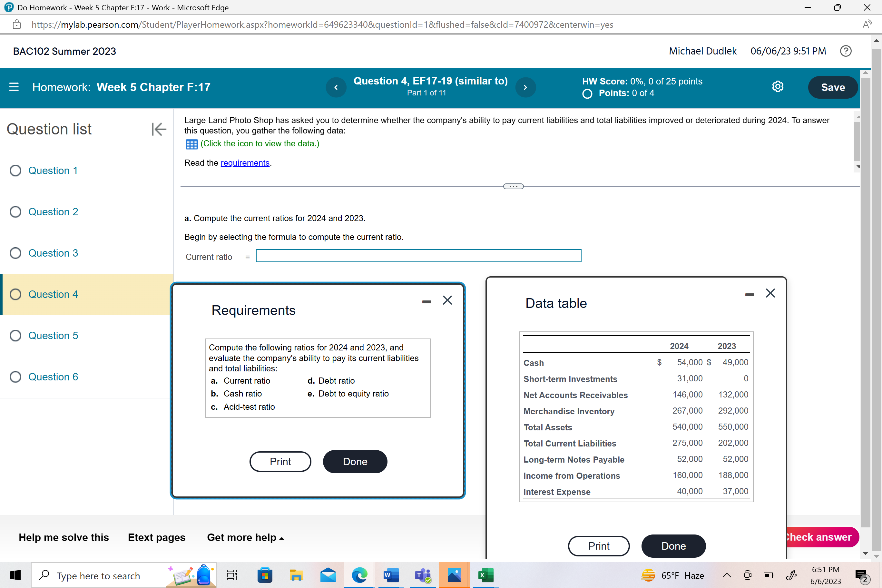Go to the previous question arrow
The image size is (882, 588).
[336, 87]
